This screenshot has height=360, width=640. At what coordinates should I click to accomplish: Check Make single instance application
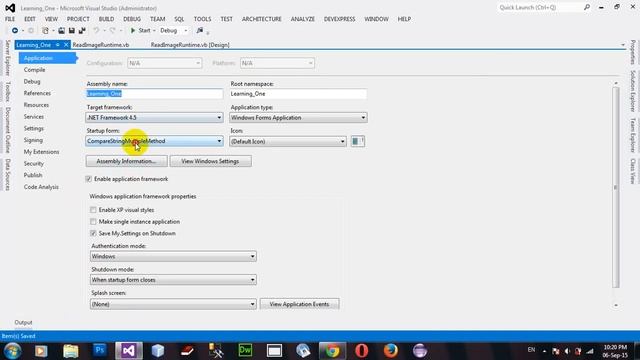[93, 222]
